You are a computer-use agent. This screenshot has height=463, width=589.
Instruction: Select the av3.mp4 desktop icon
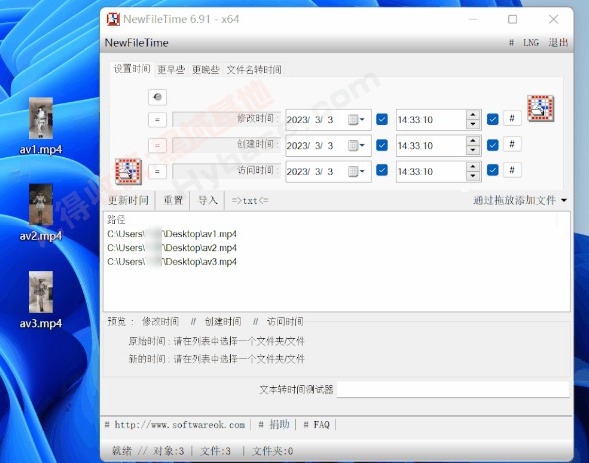pyautogui.click(x=41, y=300)
